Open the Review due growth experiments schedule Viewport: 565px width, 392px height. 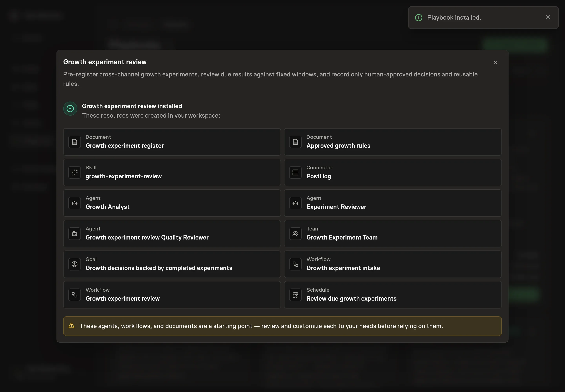(x=393, y=295)
